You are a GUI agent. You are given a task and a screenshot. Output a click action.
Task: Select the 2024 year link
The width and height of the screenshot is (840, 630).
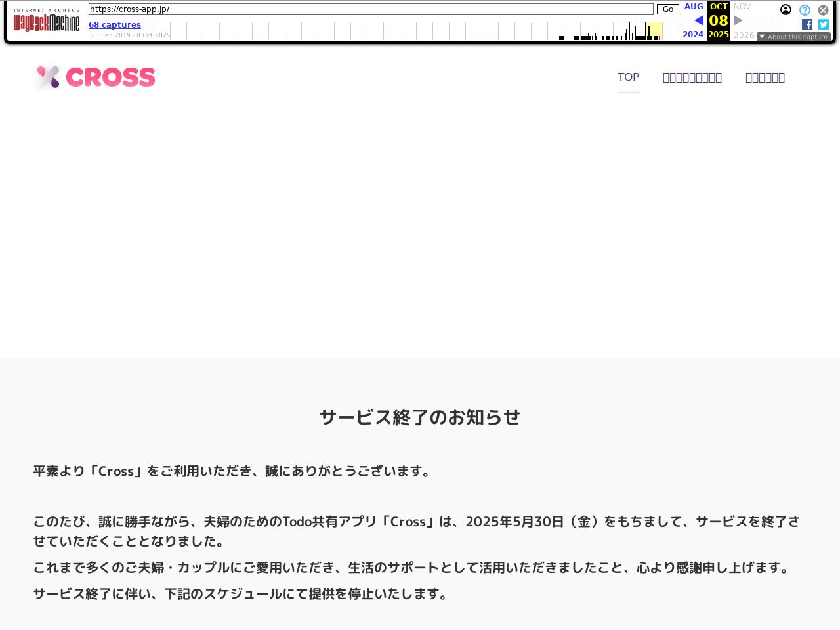693,35
